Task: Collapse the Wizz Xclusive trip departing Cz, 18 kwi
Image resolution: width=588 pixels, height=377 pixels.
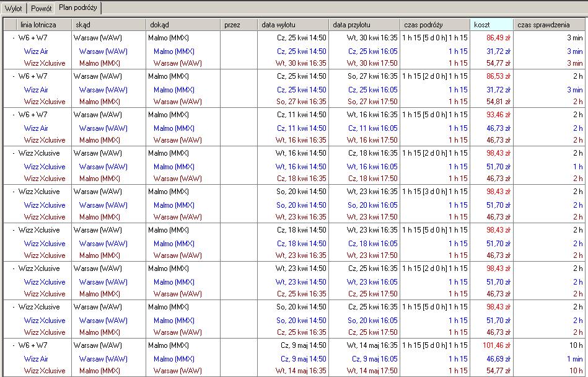Action: click(x=14, y=230)
